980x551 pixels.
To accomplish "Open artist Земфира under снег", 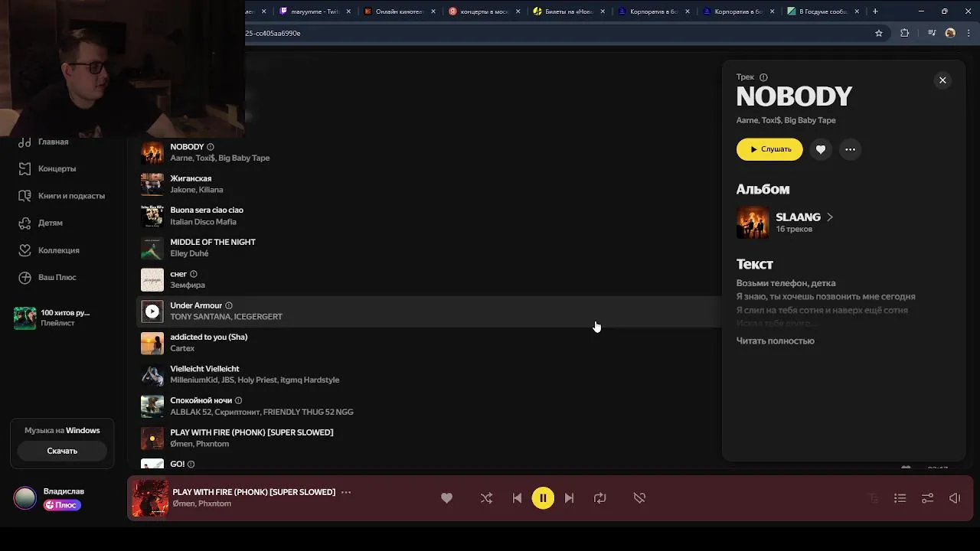I will [188, 285].
